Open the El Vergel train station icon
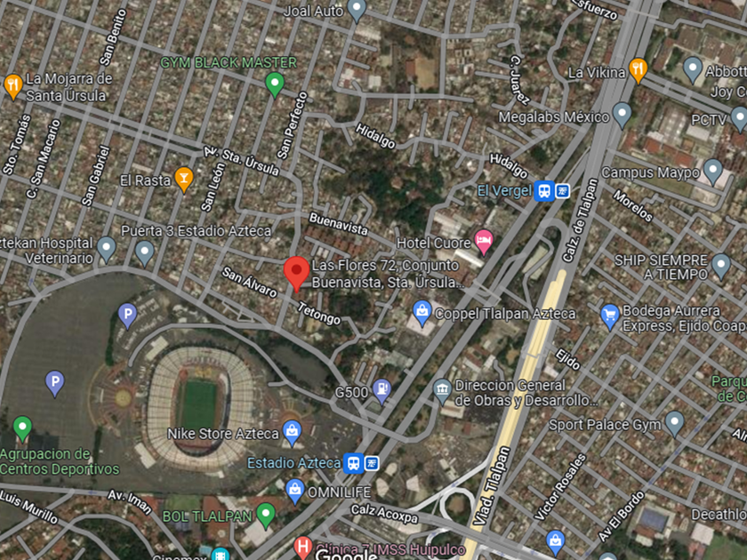The width and height of the screenshot is (747, 560). (544, 191)
